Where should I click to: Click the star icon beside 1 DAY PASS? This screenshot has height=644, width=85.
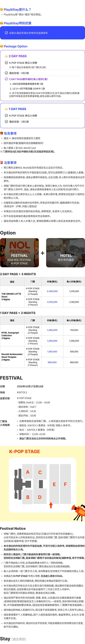(6, 109)
